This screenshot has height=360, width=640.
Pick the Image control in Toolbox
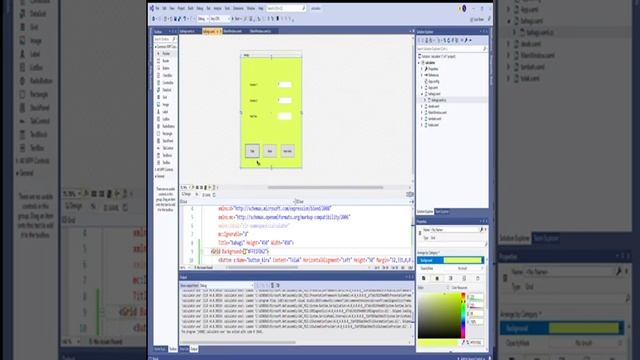[166, 104]
